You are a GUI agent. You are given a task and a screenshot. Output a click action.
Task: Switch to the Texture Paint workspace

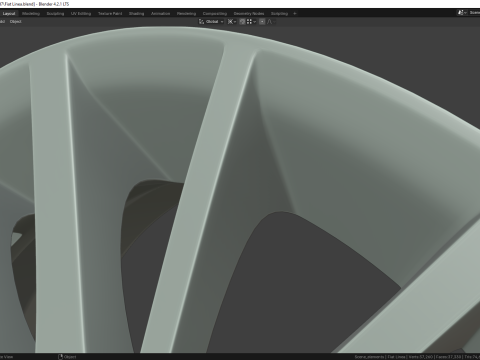pyautogui.click(x=110, y=14)
